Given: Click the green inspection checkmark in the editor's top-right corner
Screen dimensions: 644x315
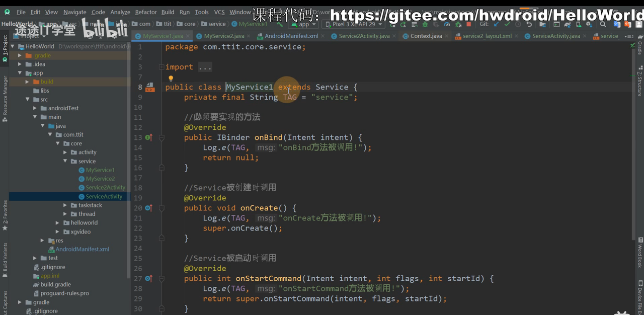Looking at the screenshot, I should [632, 45].
